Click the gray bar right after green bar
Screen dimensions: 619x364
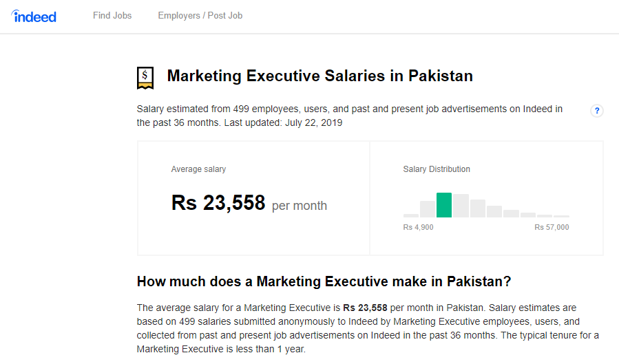click(x=461, y=206)
